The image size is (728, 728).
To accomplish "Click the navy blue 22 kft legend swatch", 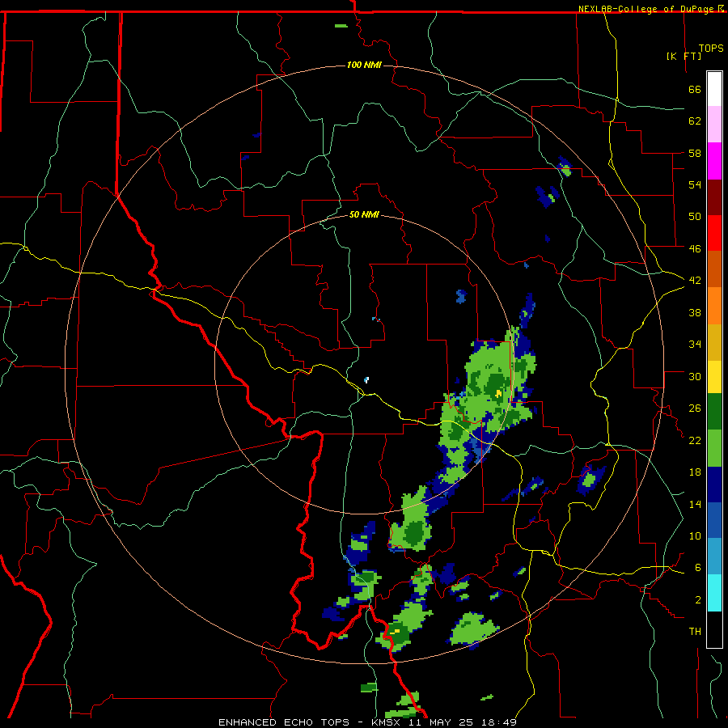I will point(714,485).
